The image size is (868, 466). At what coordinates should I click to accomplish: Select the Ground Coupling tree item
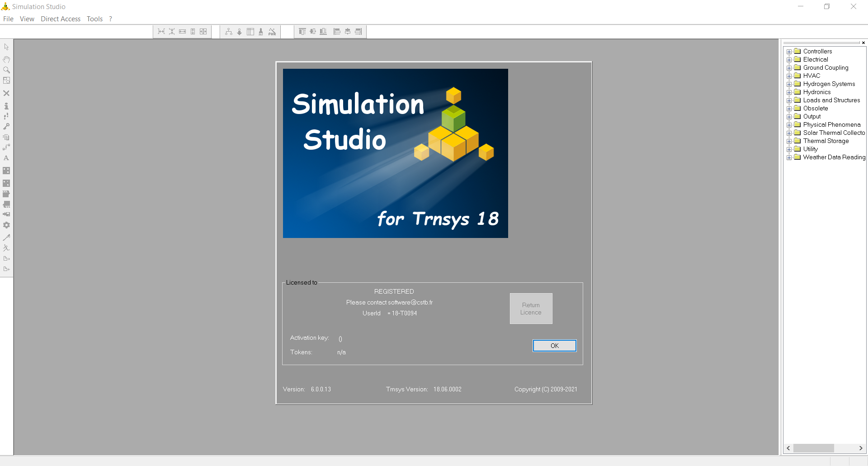pyautogui.click(x=826, y=68)
